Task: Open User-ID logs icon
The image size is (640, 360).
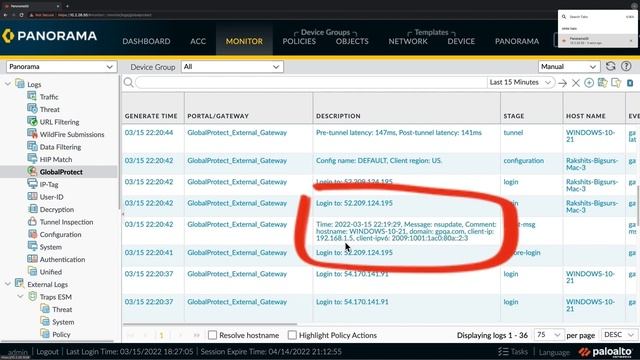Action: [32, 196]
